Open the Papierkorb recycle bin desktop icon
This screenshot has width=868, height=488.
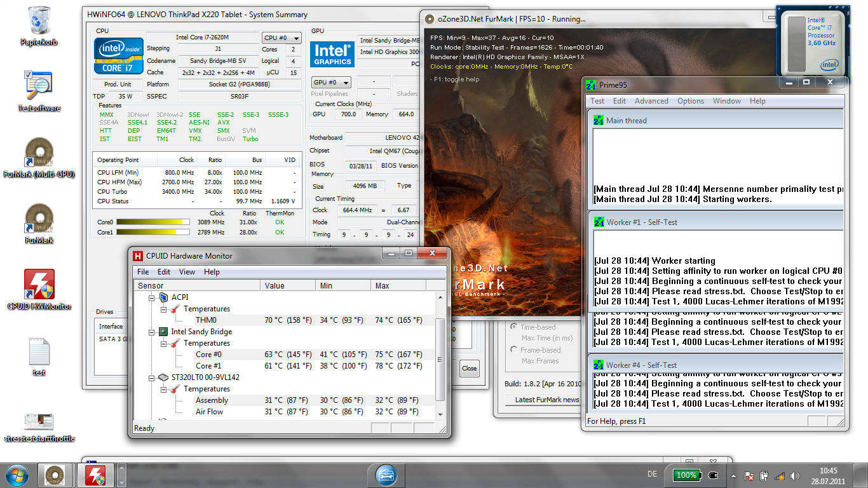(x=39, y=22)
